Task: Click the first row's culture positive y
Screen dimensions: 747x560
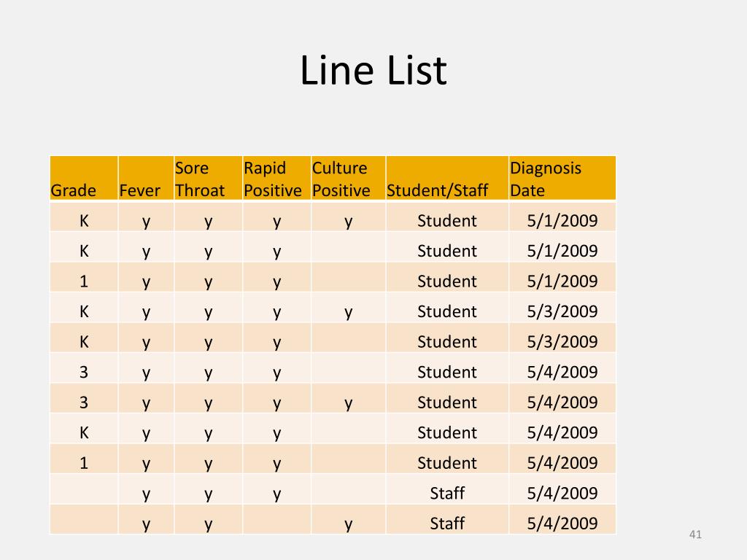Action: pos(348,220)
